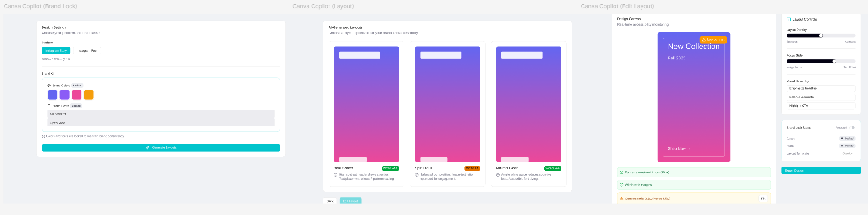Pick the orange brand color swatch

[x=89, y=95]
